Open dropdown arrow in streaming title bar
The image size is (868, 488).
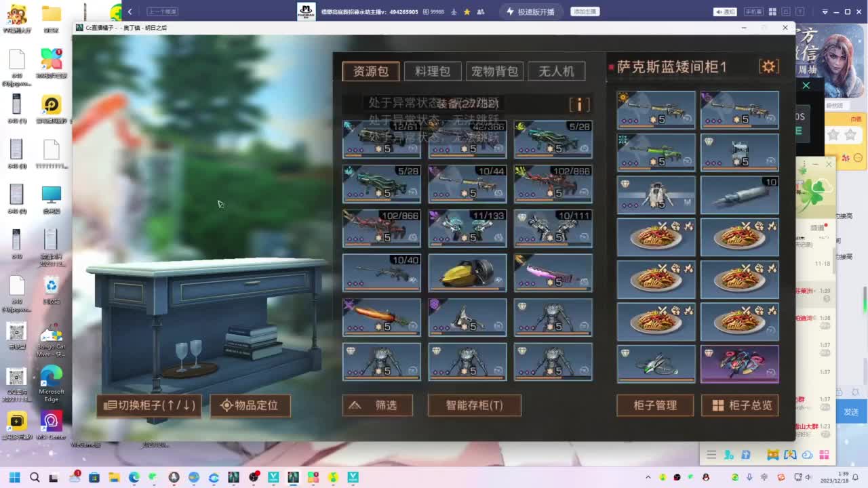(825, 12)
